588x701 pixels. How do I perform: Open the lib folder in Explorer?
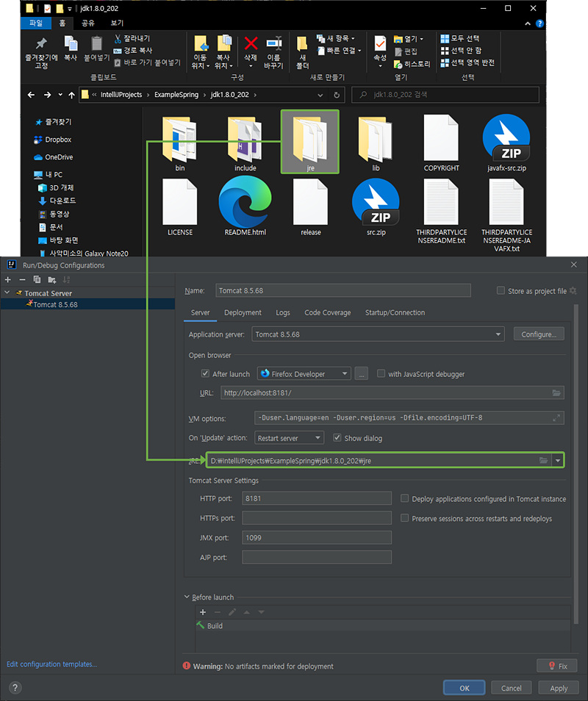click(376, 143)
